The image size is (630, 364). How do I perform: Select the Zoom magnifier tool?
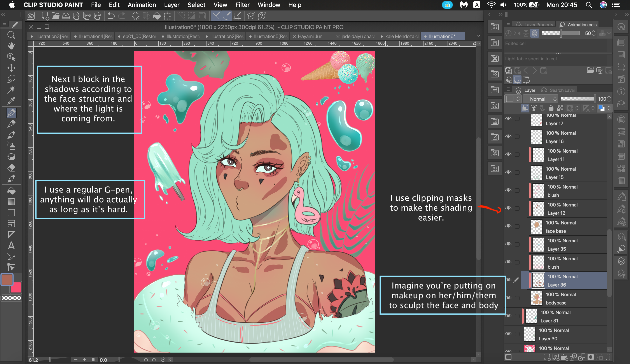point(11,35)
